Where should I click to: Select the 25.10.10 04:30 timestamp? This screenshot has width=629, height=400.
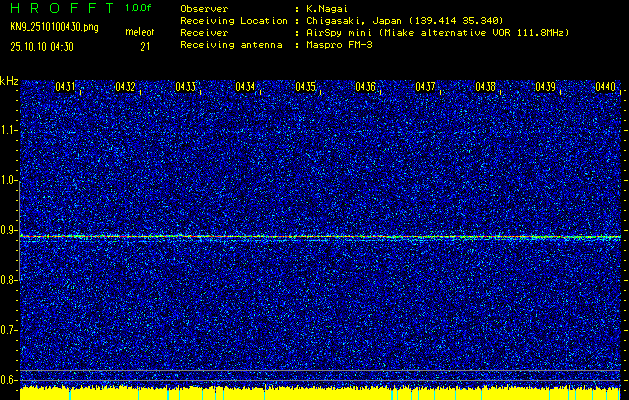pos(43,46)
